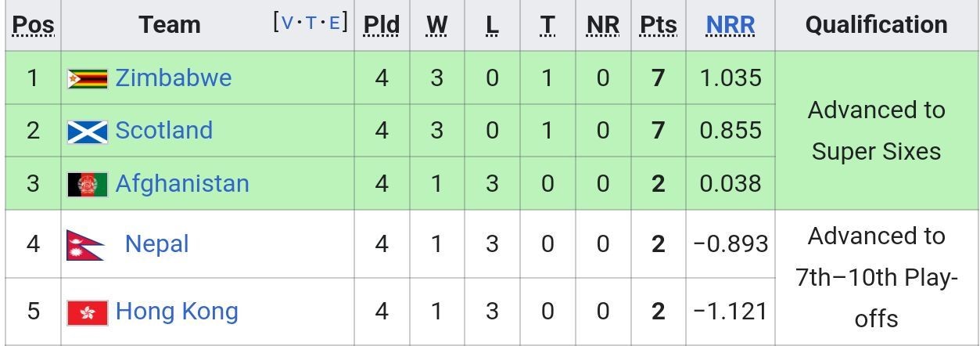Open the Zimbabwe team link
The height and width of the screenshot is (346, 980).
pyautogui.click(x=174, y=77)
